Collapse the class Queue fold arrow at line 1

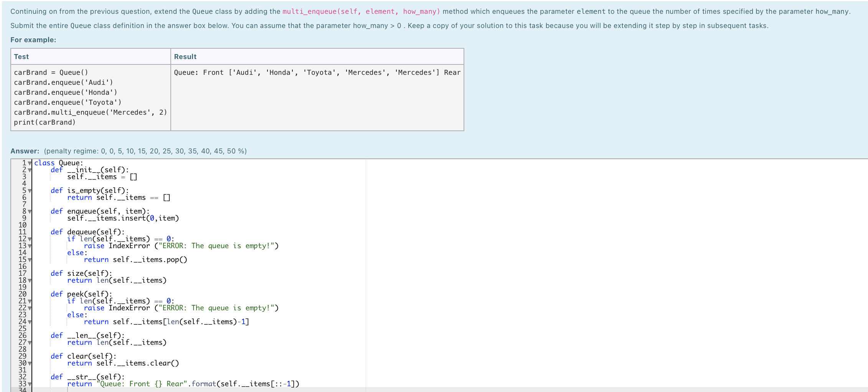click(x=30, y=163)
